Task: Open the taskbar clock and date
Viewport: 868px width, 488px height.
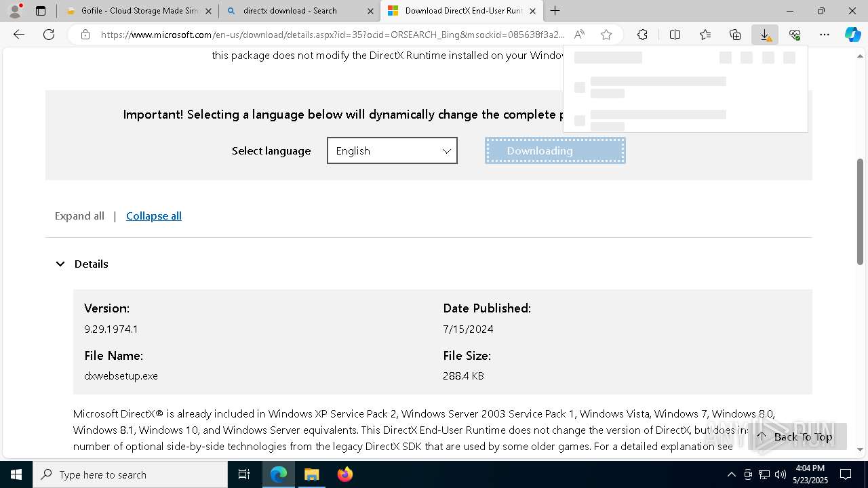Action: (x=810, y=474)
